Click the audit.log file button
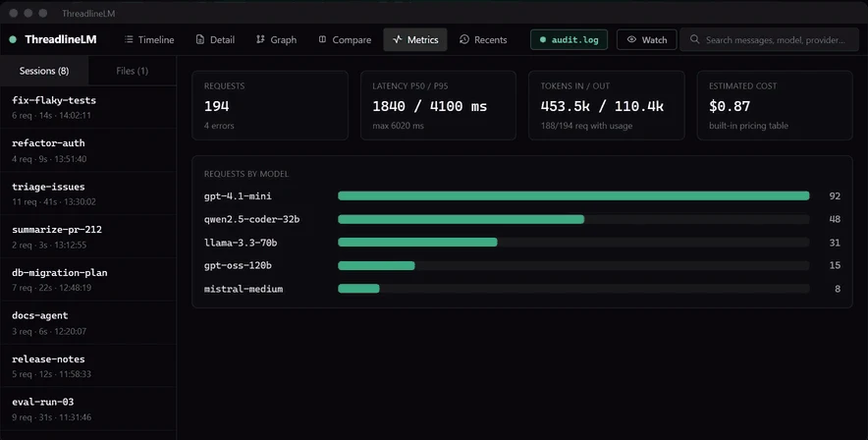The width and height of the screenshot is (868, 440). (570, 40)
